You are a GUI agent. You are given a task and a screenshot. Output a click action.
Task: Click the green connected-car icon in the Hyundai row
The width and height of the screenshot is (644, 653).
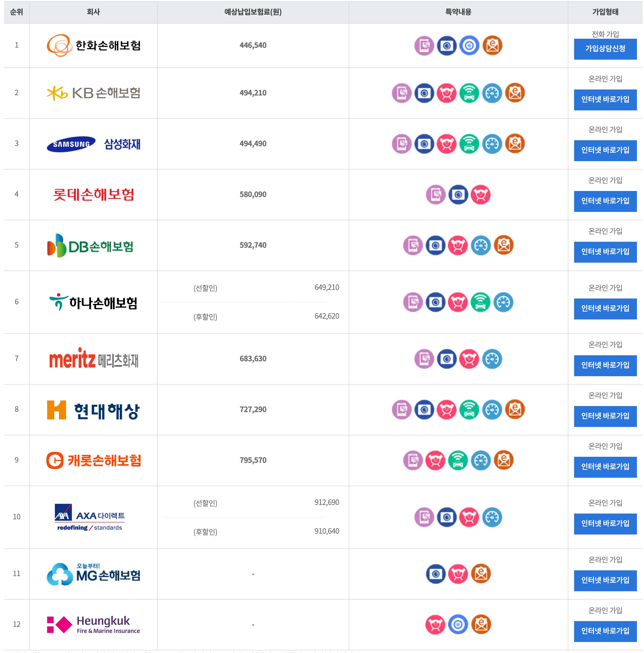469,409
